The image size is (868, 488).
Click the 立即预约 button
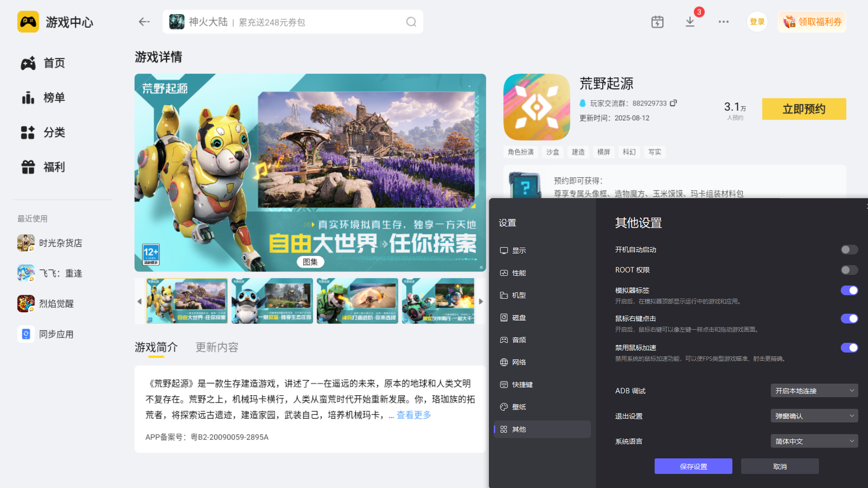pyautogui.click(x=804, y=109)
